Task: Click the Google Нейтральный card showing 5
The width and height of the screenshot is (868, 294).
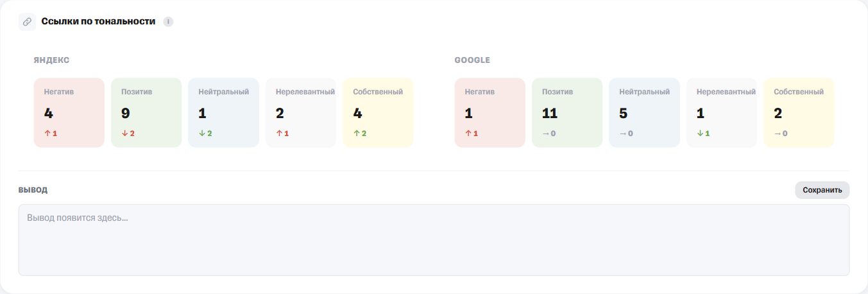Action: tap(645, 113)
